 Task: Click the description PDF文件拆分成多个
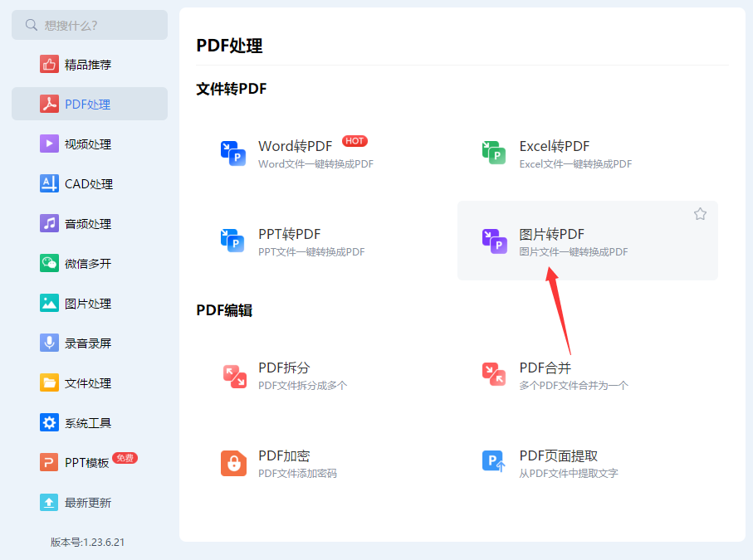302,385
